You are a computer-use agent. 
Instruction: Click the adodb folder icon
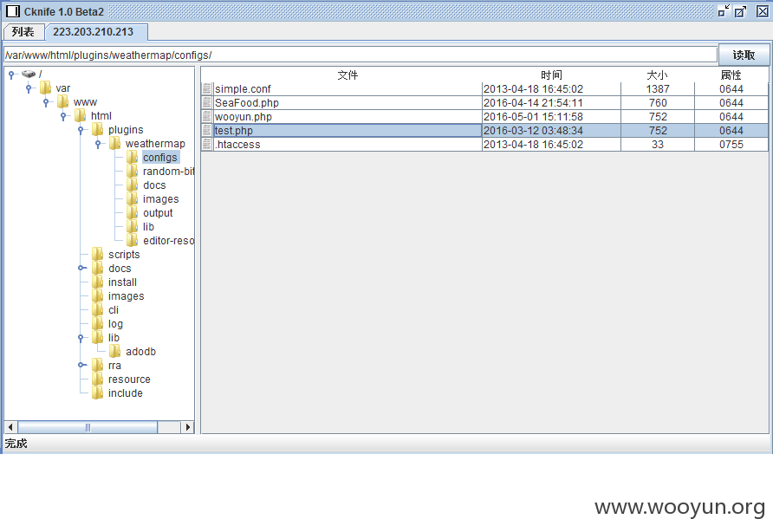point(115,351)
